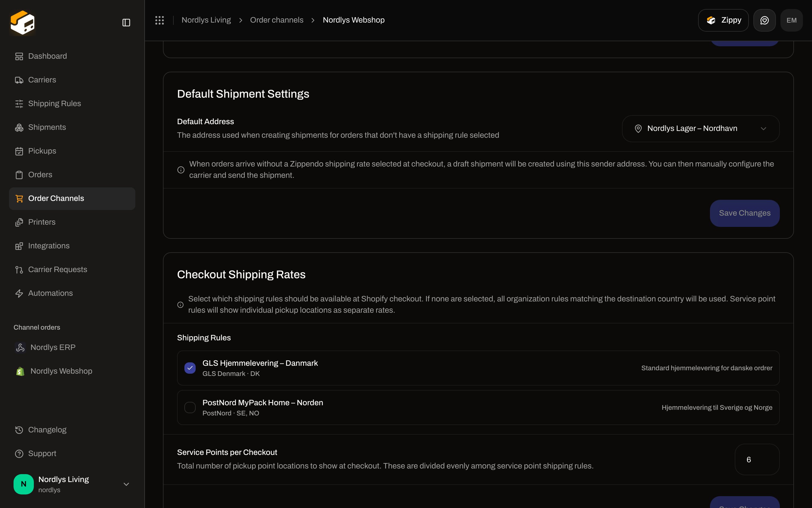Click the Shipments boxes icon
Viewport: 812px width, 508px height.
tap(19, 128)
